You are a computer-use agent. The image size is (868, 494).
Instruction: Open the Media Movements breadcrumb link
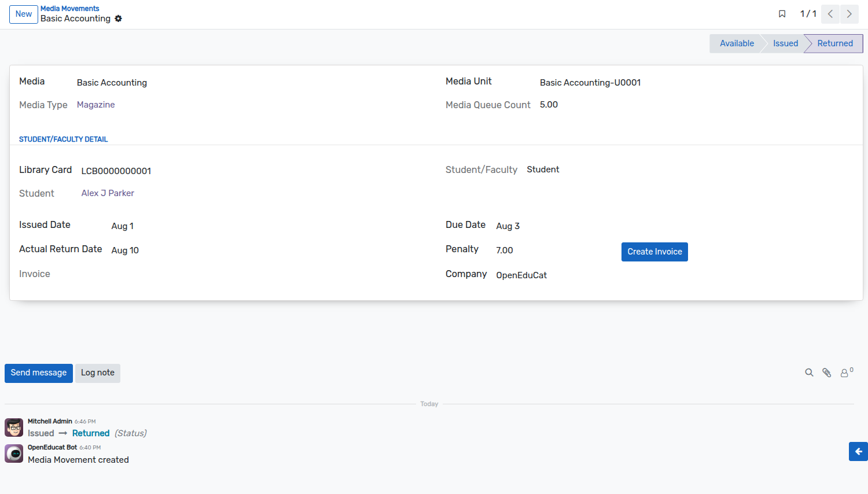70,9
